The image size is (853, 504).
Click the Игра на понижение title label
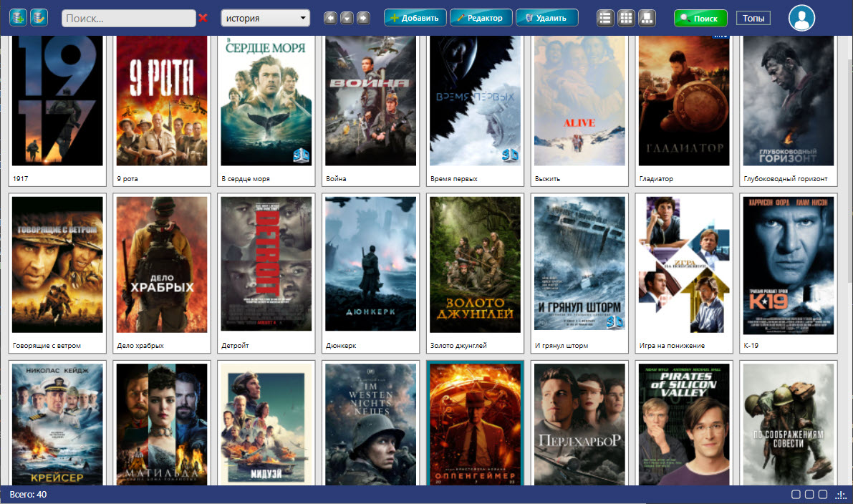(672, 345)
